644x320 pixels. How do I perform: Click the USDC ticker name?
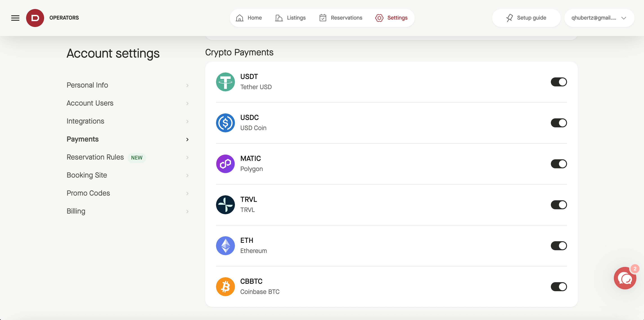tap(250, 117)
